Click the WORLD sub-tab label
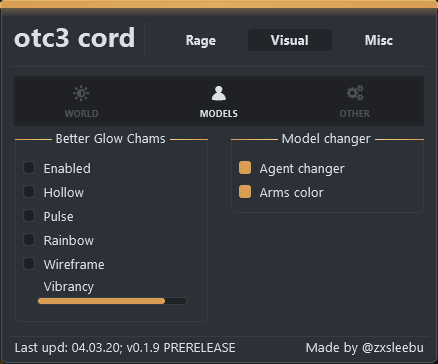 (81, 114)
